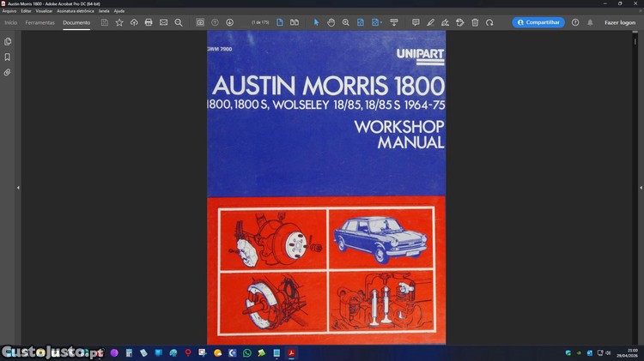Viewport: 644px width, 361px height.
Task: Click the page number field
Action: [x=259, y=22]
